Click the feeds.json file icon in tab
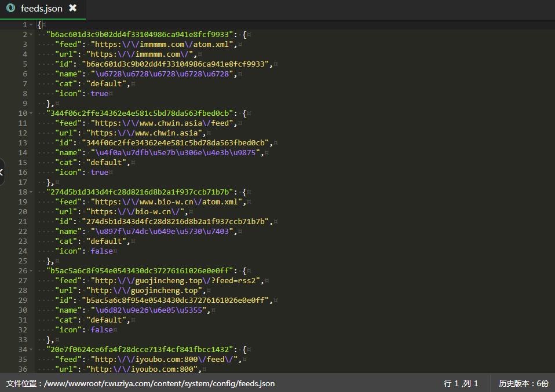This screenshot has height=392, width=555. tap(10, 8)
